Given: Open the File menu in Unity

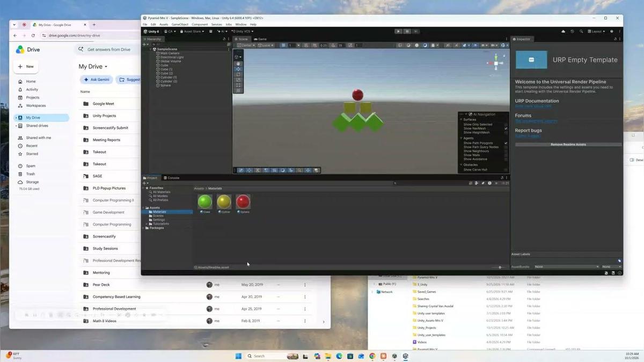Looking at the screenshot, I should [x=145, y=24].
